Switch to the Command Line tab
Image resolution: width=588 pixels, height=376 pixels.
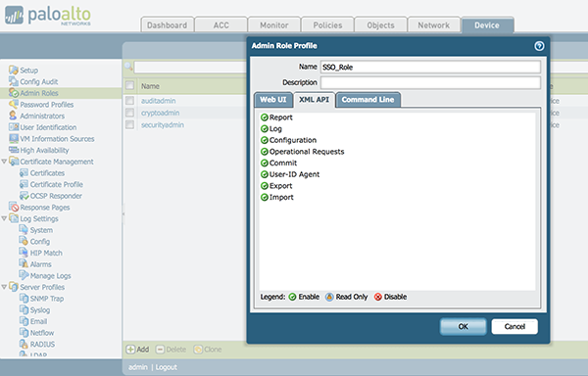367,100
